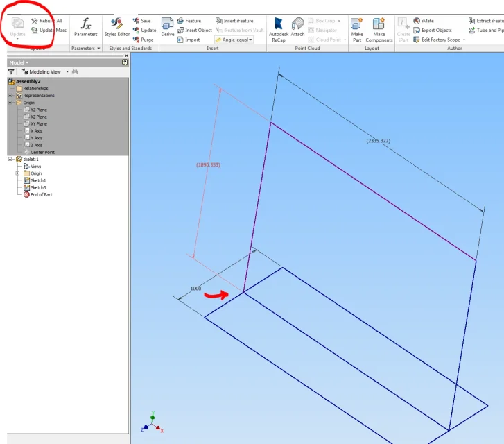Open the Angle_equal dropdown
Screen dimensions: 504x444
point(234,40)
